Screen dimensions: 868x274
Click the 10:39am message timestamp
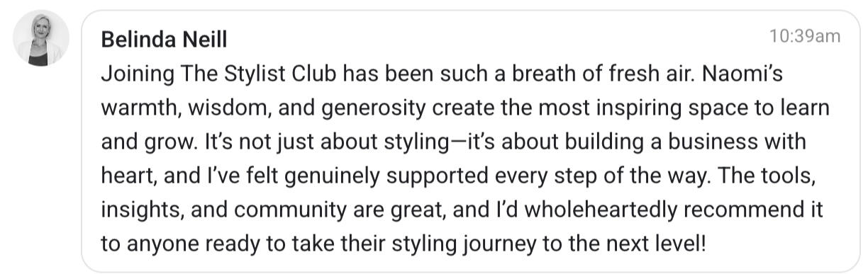tap(806, 36)
